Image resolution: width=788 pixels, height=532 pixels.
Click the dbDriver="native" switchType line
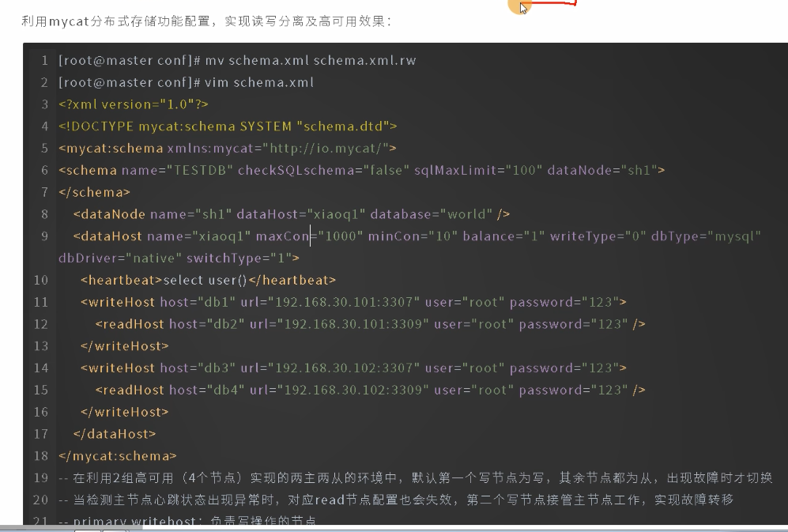pos(179,258)
